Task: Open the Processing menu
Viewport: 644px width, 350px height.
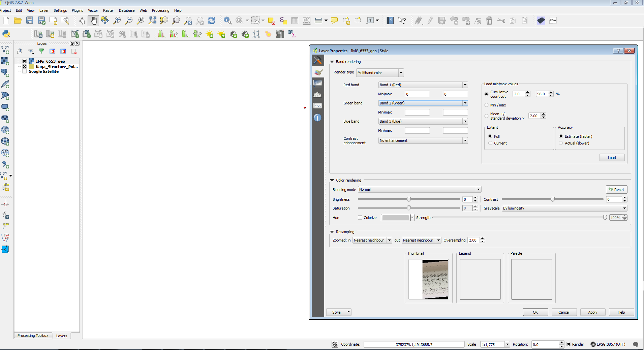Action: point(160,10)
